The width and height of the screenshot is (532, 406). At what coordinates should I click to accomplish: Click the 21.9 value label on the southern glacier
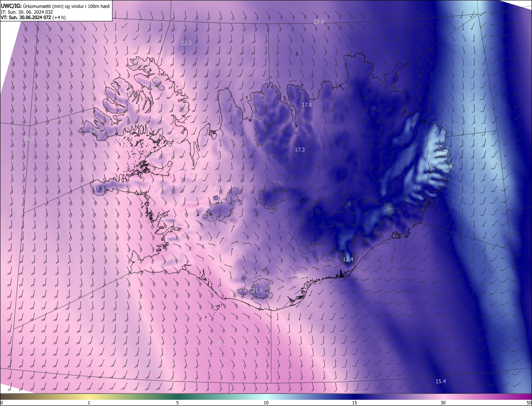coord(257,290)
